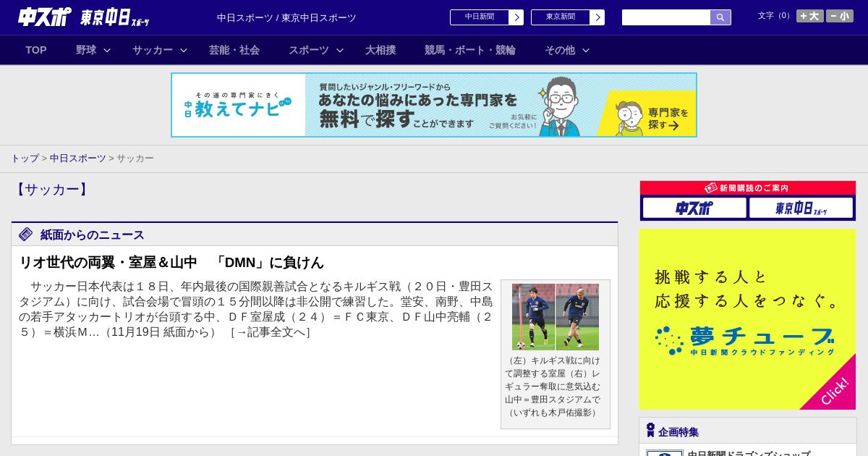The width and height of the screenshot is (868, 456).
Task: Expand その他 dropdown chevron
Action: tap(586, 50)
